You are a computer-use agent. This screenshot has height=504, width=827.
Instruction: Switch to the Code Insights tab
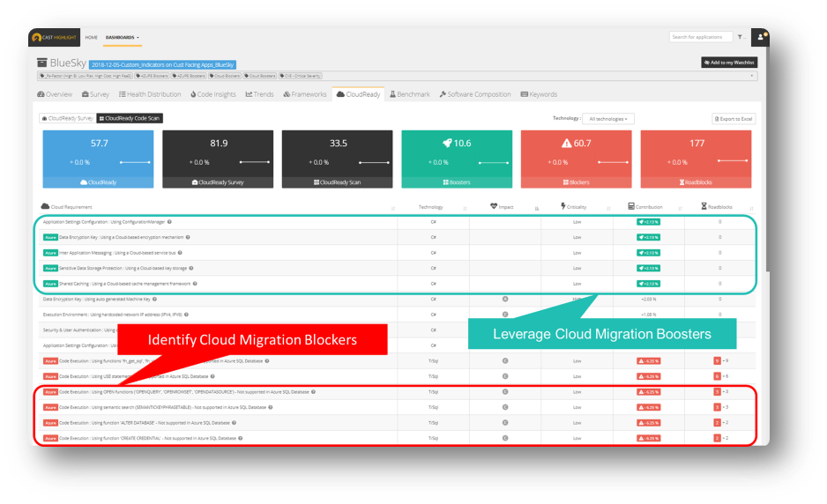tap(212, 94)
